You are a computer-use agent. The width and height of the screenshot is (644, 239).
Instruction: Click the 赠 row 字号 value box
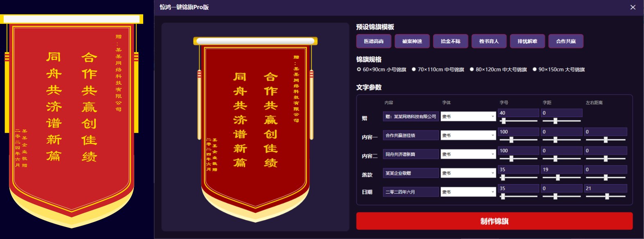click(518, 113)
